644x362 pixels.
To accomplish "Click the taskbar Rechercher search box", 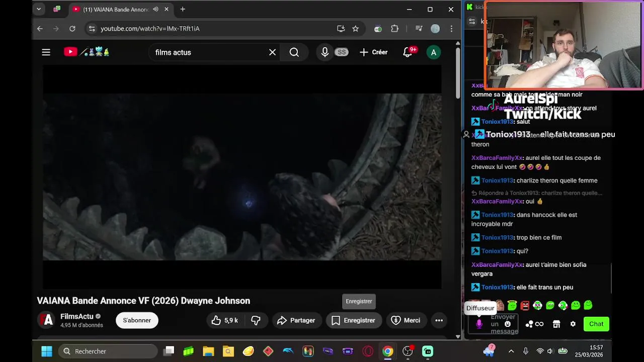I will [x=108, y=351].
